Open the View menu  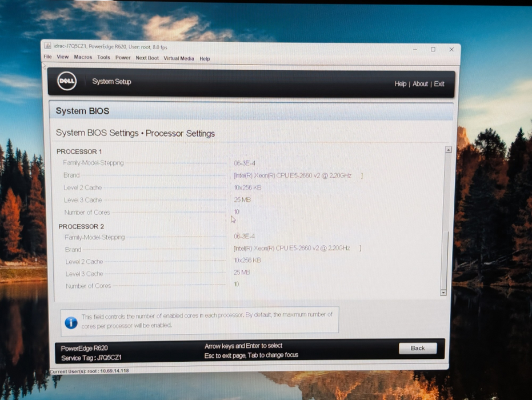(62, 57)
